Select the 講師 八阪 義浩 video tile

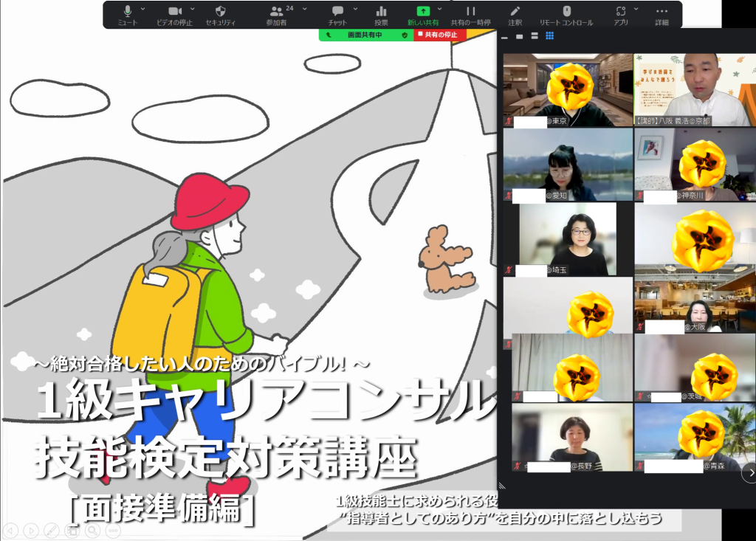[x=694, y=89]
